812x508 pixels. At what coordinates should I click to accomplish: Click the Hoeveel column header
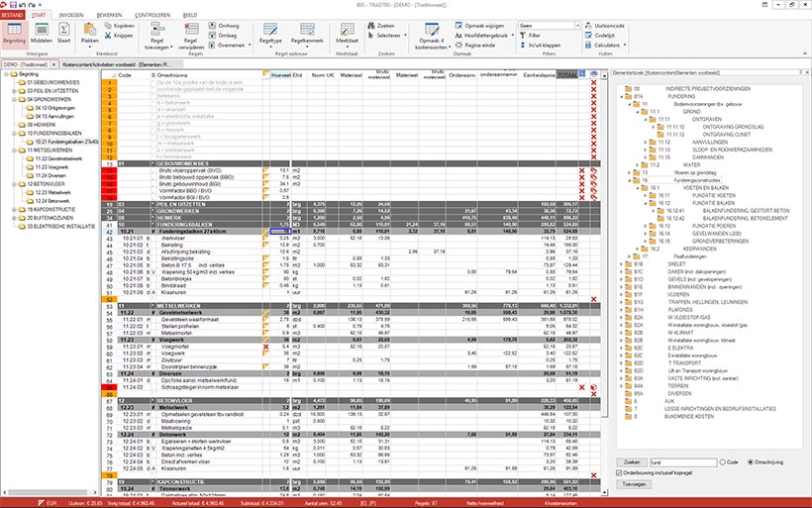[280, 75]
